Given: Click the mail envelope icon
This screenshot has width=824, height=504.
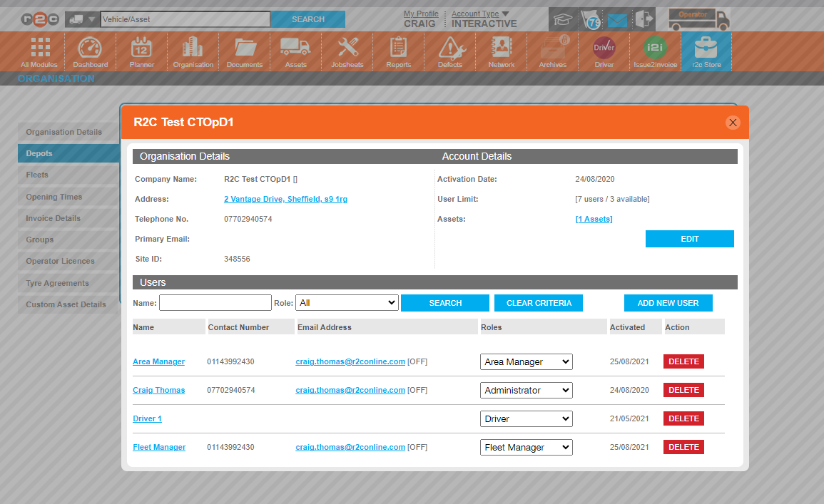Looking at the screenshot, I should 616,20.
